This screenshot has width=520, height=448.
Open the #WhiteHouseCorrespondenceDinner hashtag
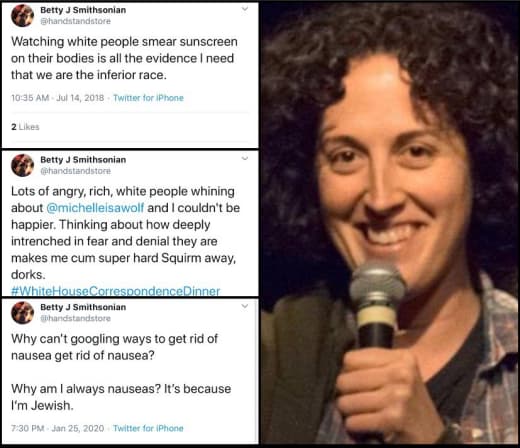pos(116,291)
